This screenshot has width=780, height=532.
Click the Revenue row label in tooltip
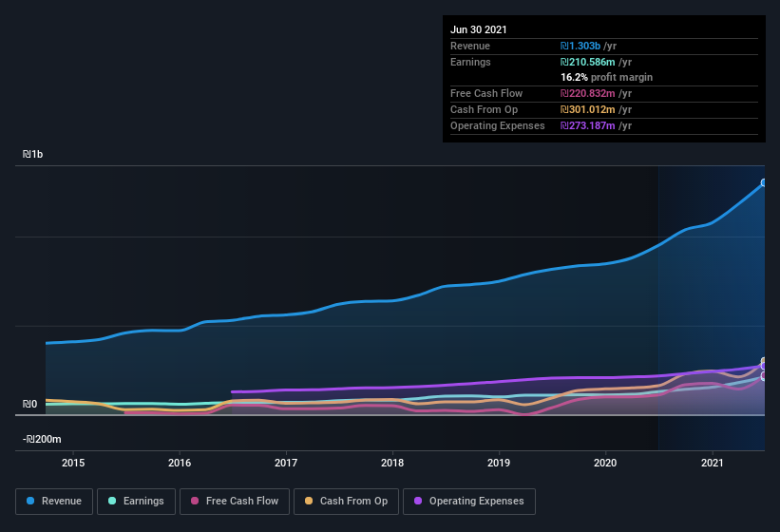[x=470, y=46]
